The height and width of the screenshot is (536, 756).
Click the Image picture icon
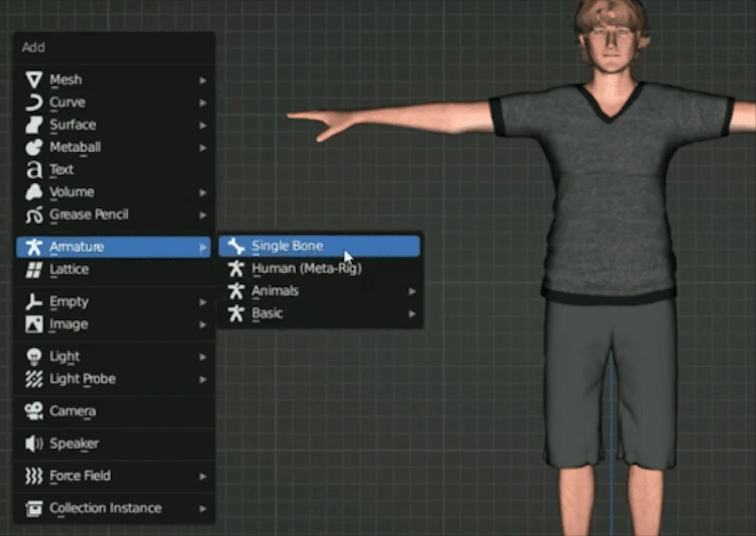point(34,324)
